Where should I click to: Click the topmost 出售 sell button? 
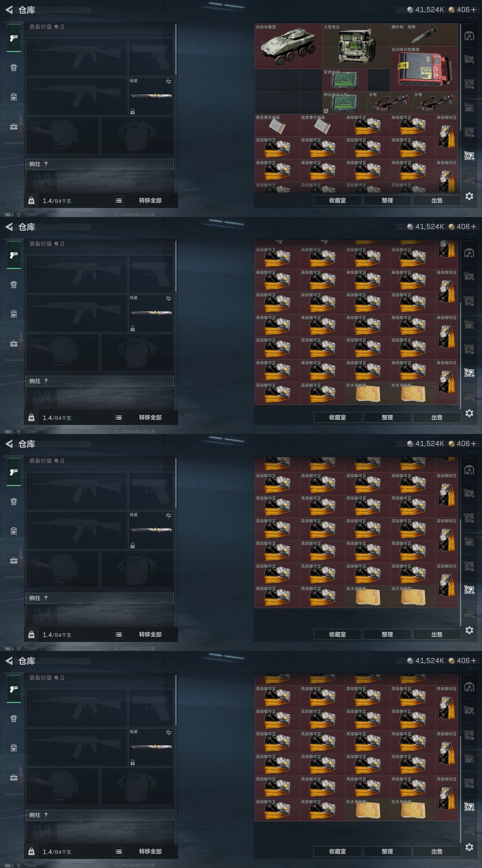[x=437, y=200]
